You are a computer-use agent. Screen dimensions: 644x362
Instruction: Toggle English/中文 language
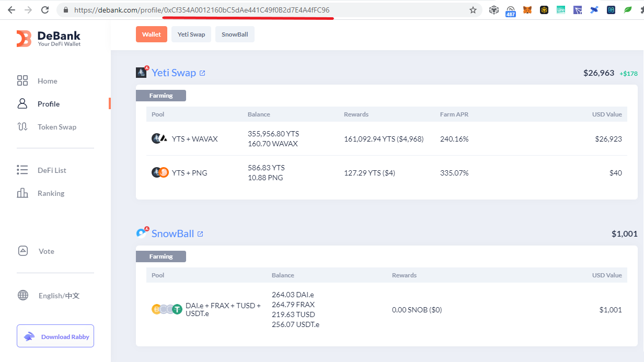click(59, 296)
